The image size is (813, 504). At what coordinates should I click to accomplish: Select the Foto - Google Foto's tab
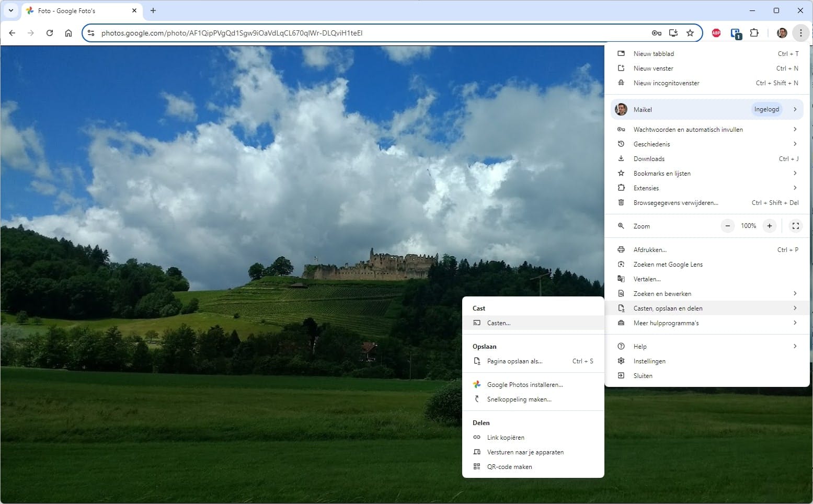(x=82, y=11)
